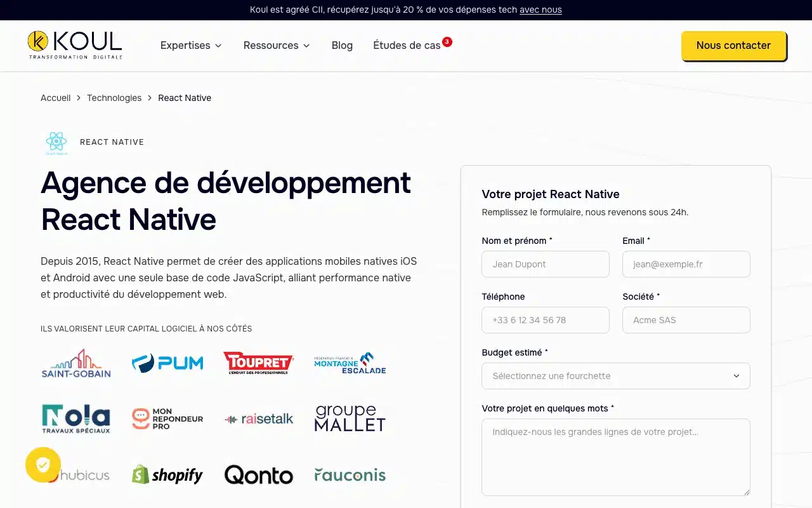Focus the Société input field
Screen dimensions: 812x508
pos(686,320)
